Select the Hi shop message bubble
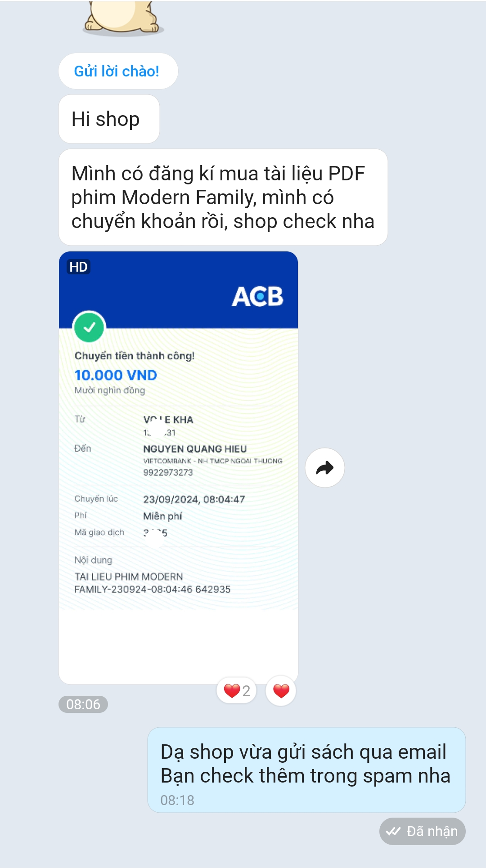Viewport: 486px width, 868px height. tap(109, 119)
